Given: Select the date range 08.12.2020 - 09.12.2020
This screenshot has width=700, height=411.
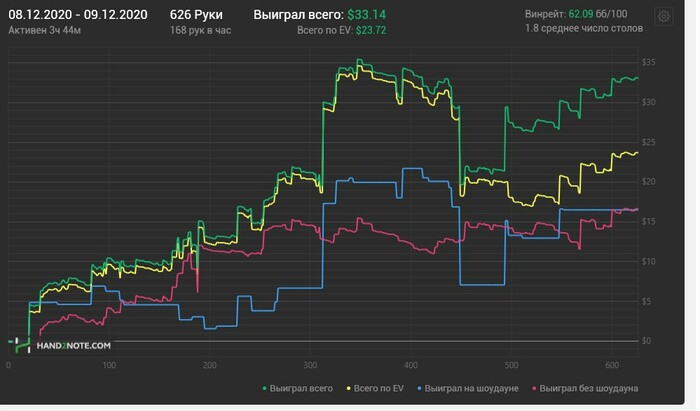Looking at the screenshot, I should point(77,16).
